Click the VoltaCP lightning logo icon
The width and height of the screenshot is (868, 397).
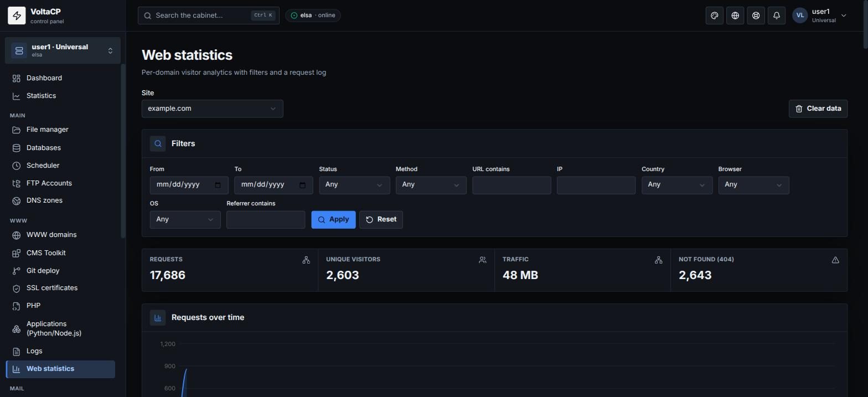[17, 16]
